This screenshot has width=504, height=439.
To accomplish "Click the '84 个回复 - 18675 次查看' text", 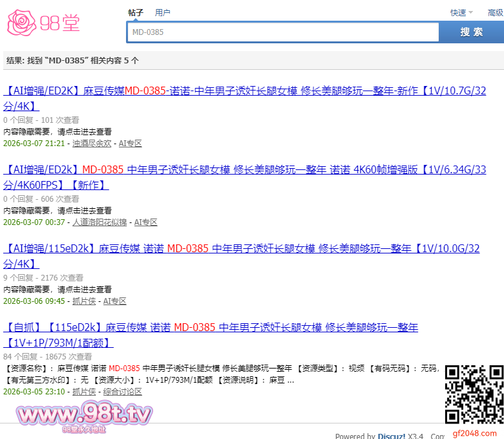I will click(48, 357).
